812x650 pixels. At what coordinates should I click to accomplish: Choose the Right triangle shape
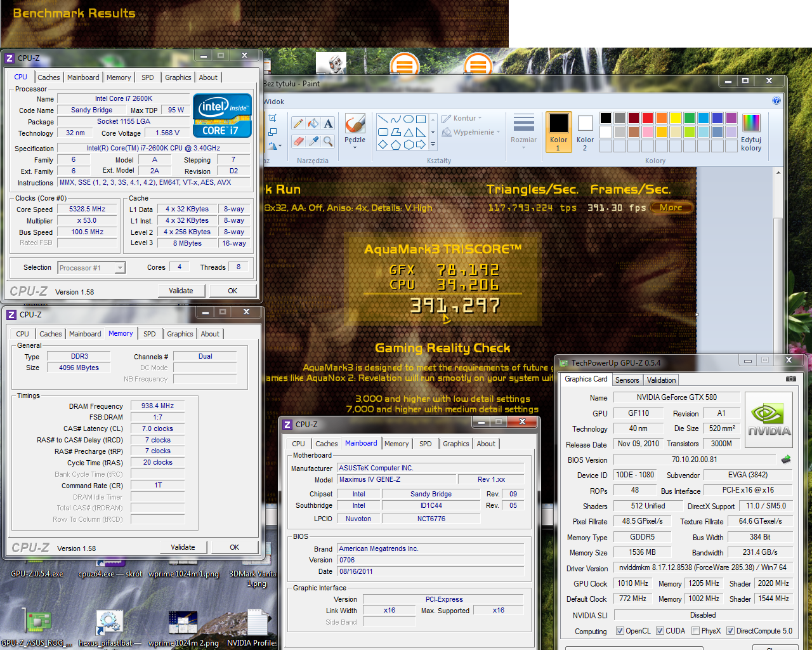coord(421,132)
